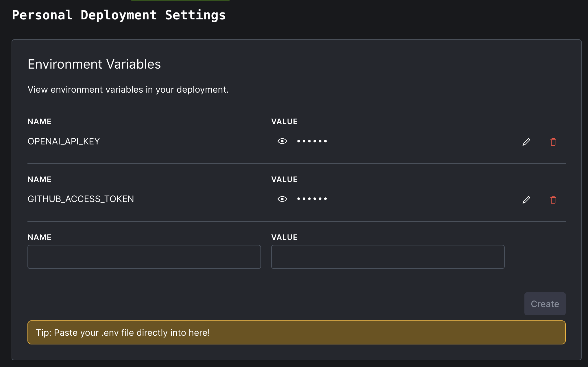Edit the GITHUB_ACCESS_TOKEN variable
Screen dimensions: 588x367
pos(526,200)
